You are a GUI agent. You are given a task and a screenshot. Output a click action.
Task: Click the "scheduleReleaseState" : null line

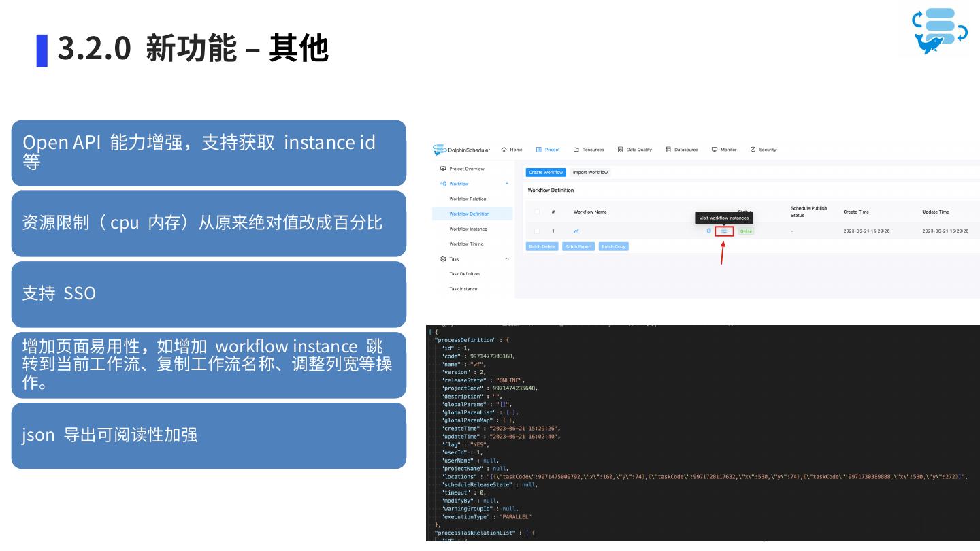(x=489, y=485)
